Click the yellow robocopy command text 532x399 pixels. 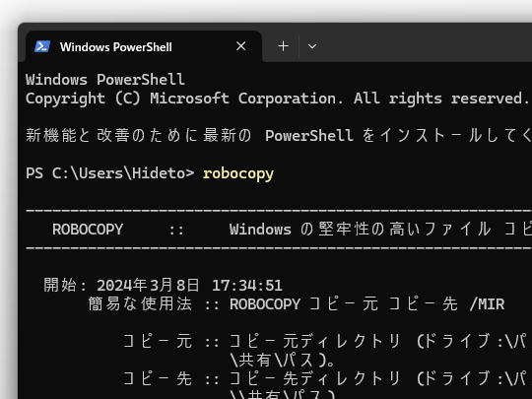click(x=238, y=173)
